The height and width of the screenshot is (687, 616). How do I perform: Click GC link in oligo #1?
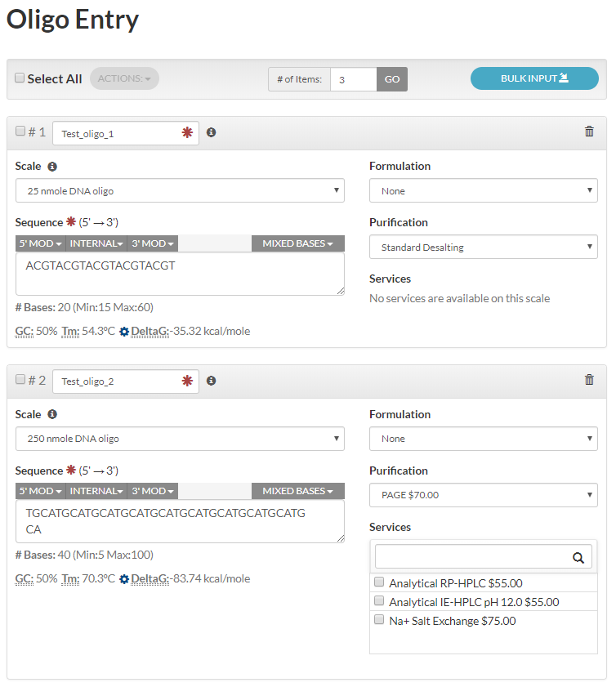tap(24, 332)
